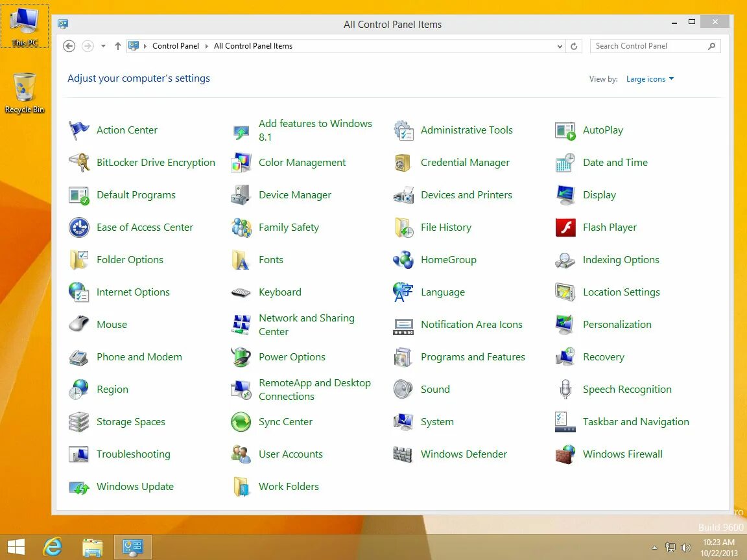Open the Windows Defender icon

[403, 454]
